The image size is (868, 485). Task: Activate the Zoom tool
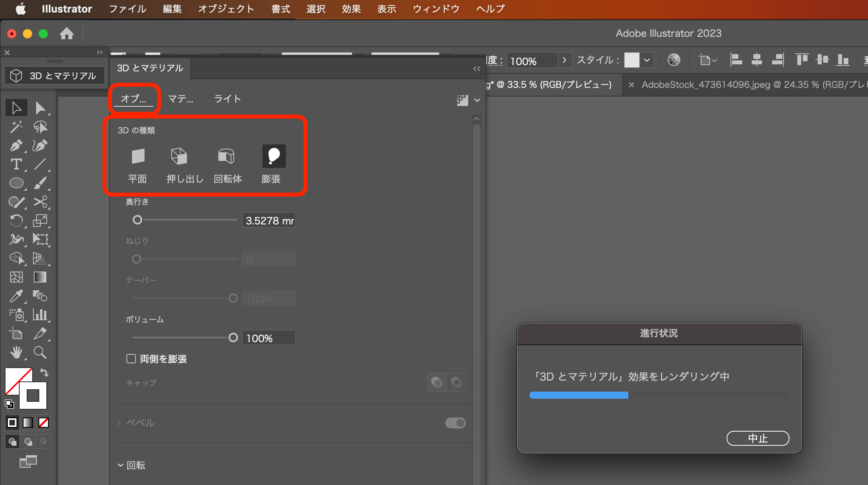pos(40,352)
